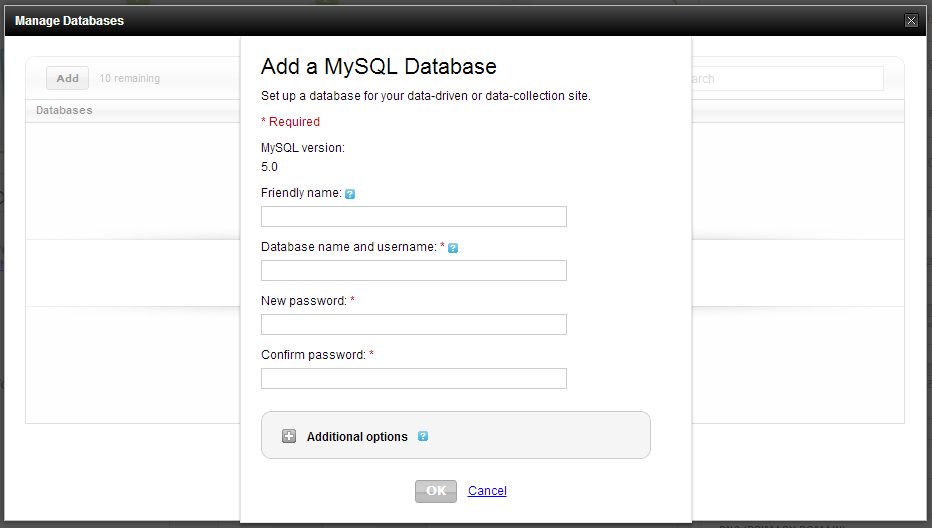The height and width of the screenshot is (528, 932).
Task: Cancel adding the MySQL database
Action: coord(487,491)
